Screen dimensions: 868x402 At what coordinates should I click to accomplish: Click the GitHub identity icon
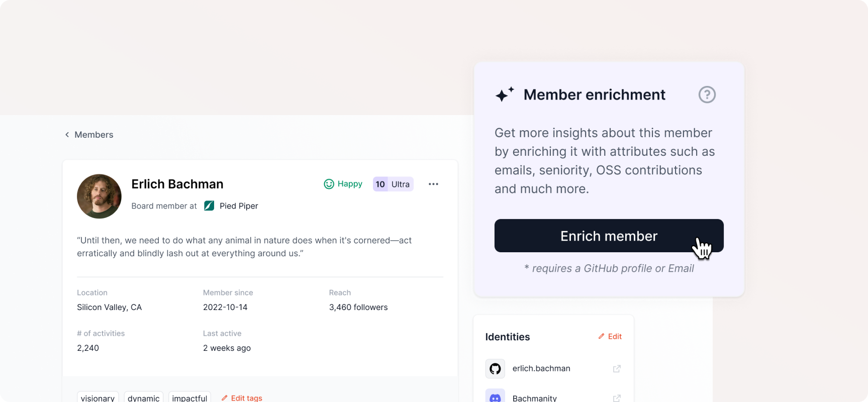(495, 369)
